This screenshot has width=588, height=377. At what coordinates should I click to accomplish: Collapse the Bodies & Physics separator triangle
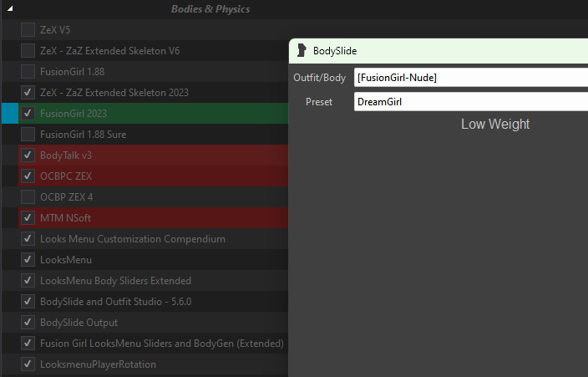tap(10, 8)
